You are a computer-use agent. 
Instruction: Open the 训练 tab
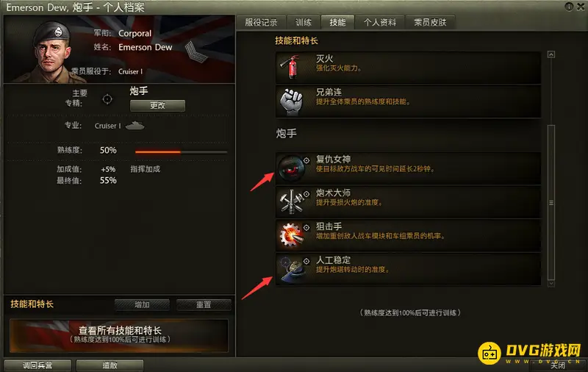[x=304, y=23]
